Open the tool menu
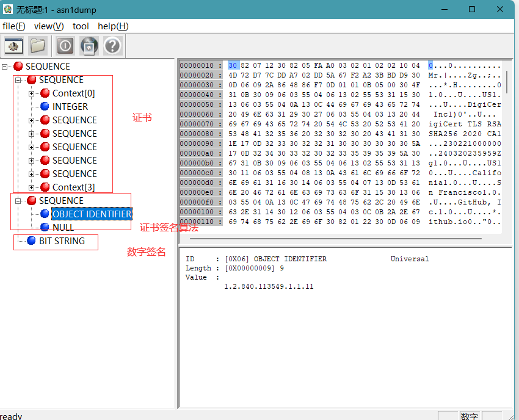Image resolution: width=519 pixels, height=420 pixels. 81,26
